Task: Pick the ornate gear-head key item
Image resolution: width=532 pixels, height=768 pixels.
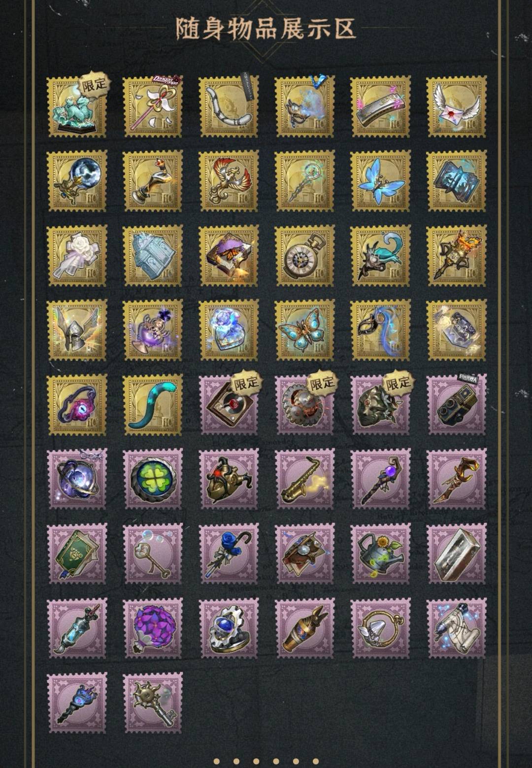Action: (x=153, y=702)
